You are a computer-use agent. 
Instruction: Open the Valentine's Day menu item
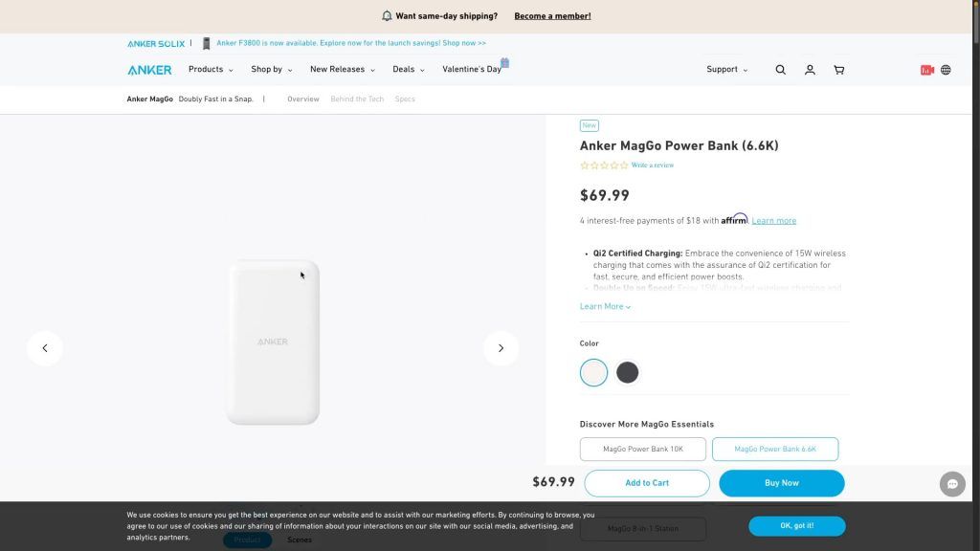point(472,69)
